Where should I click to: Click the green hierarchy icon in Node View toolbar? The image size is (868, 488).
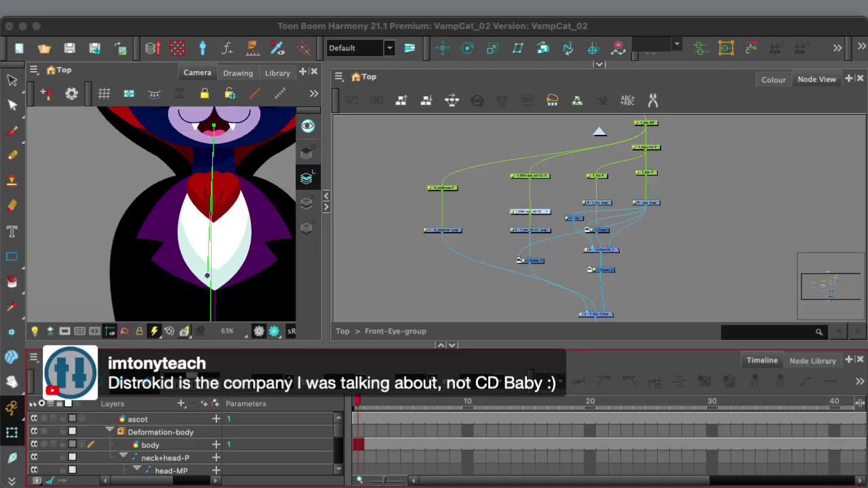[577, 100]
